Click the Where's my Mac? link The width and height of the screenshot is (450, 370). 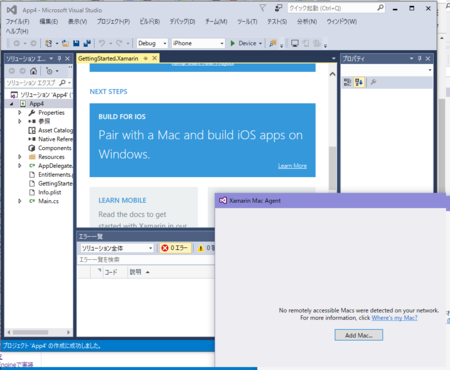pos(394,318)
